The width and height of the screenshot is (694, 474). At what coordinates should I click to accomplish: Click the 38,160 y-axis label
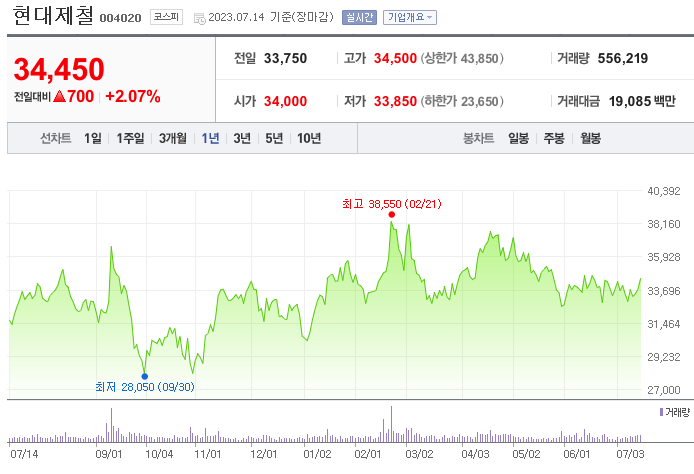664,224
